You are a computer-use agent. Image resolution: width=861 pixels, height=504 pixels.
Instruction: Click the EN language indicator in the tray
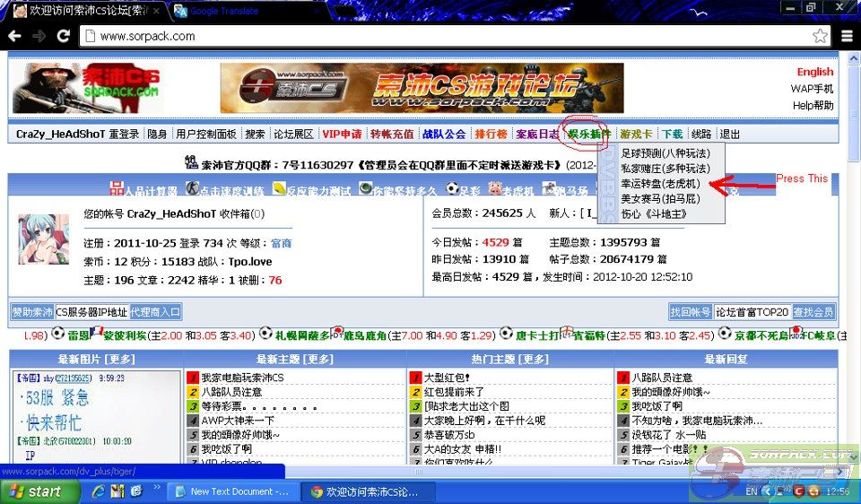[x=752, y=491]
